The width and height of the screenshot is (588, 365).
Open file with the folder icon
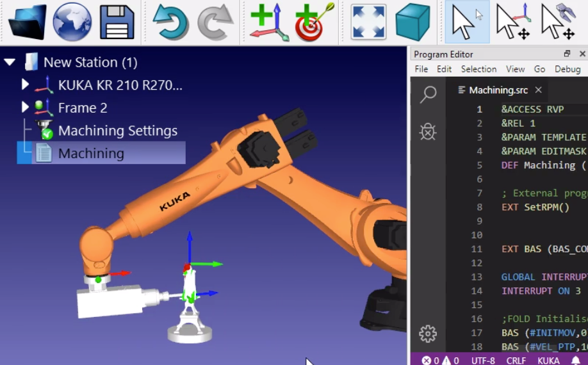(x=27, y=22)
